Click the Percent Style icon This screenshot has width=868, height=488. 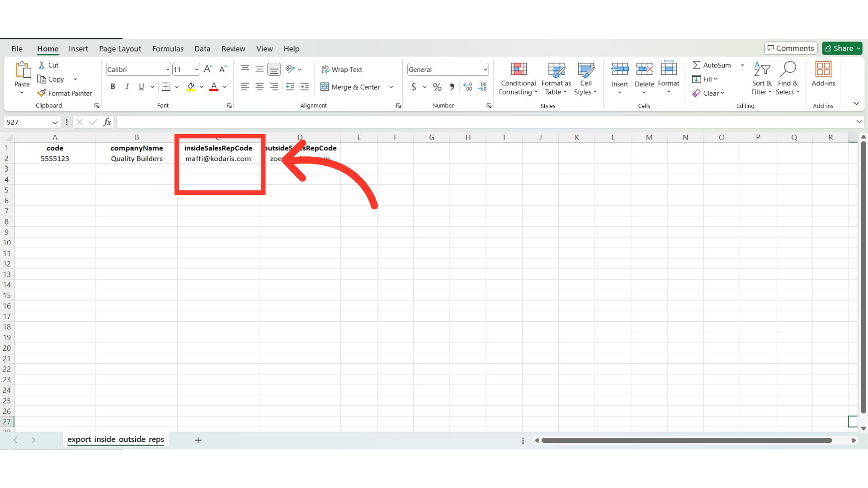click(x=437, y=87)
